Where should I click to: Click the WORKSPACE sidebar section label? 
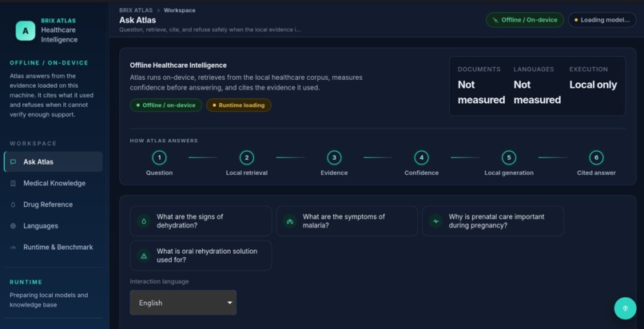(x=34, y=144)
